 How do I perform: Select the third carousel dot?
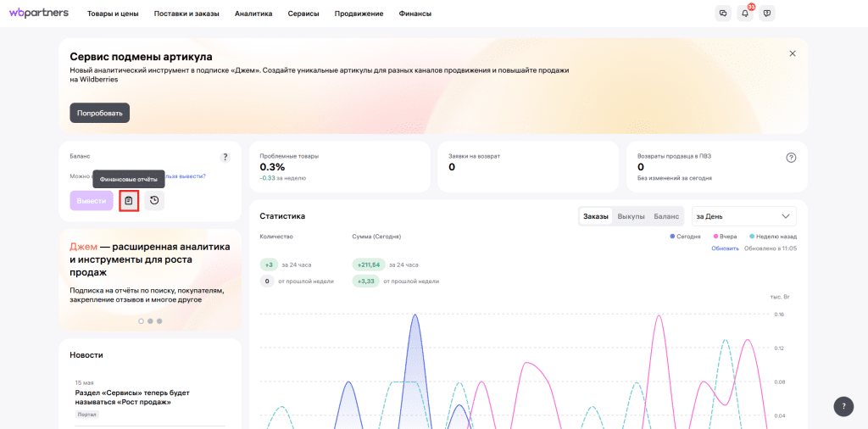(x=159, y=321)
